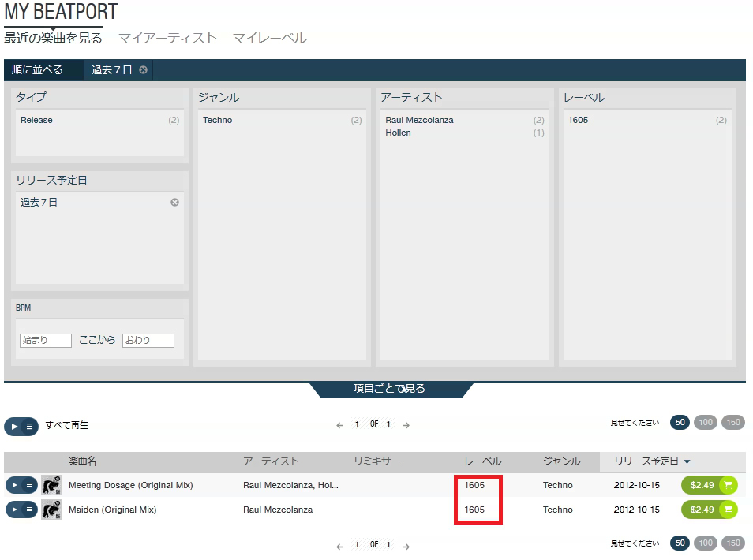Image resolution: width=753 pixels, height=560 pixels.
Task: Clear 過去７日 in the リリース予定日 panel
Action: [174, 203]
